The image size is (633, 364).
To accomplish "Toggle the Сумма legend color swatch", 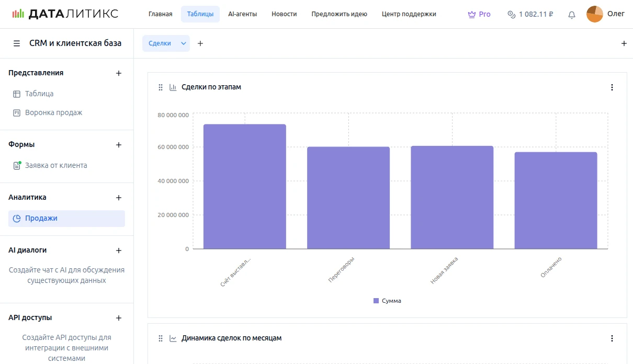I will [x=376, y=301].
